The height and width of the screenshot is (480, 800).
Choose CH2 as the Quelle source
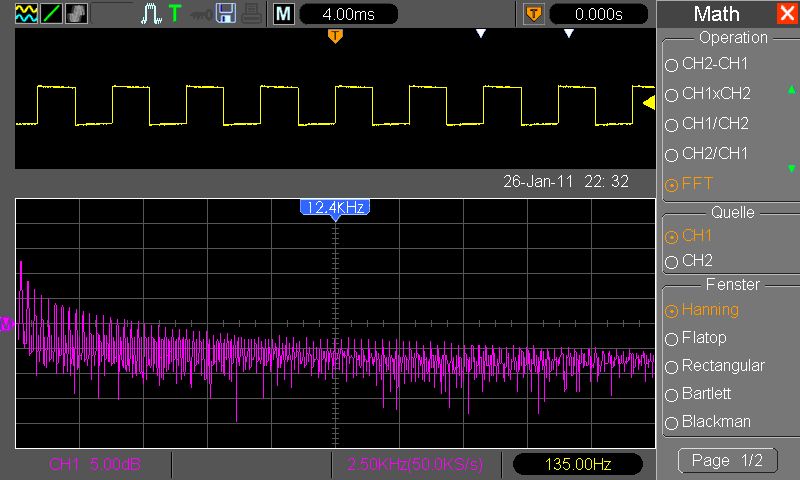click(689, 261)
